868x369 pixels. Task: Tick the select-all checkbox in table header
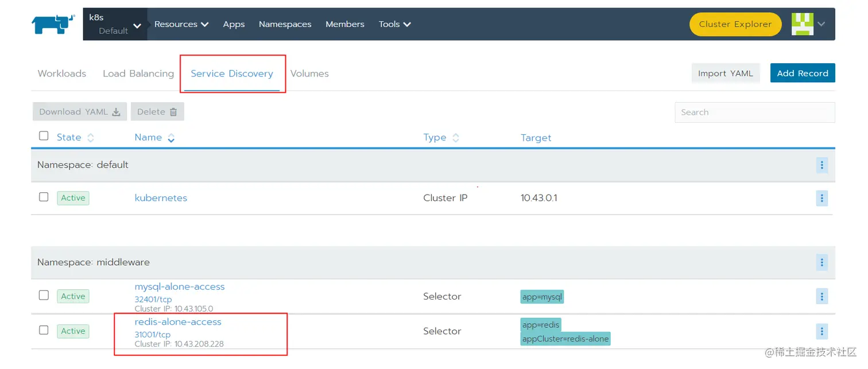point(44,136)
